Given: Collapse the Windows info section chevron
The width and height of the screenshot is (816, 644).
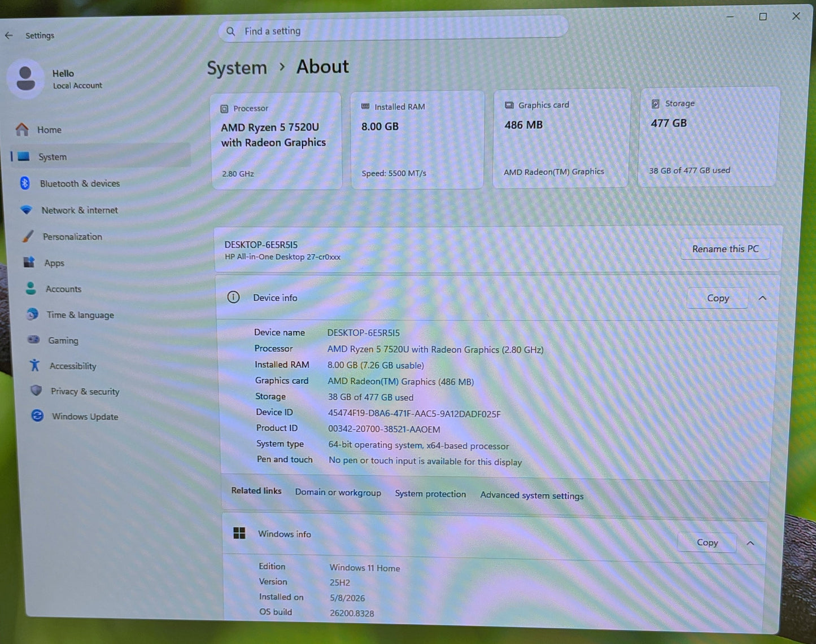Looking at the screenshot, I should [750, 543].
